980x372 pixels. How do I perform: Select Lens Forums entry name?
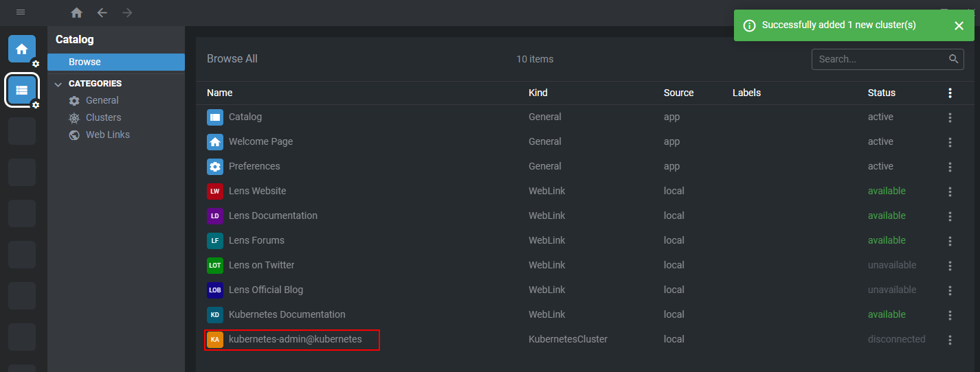coord(256,240)
